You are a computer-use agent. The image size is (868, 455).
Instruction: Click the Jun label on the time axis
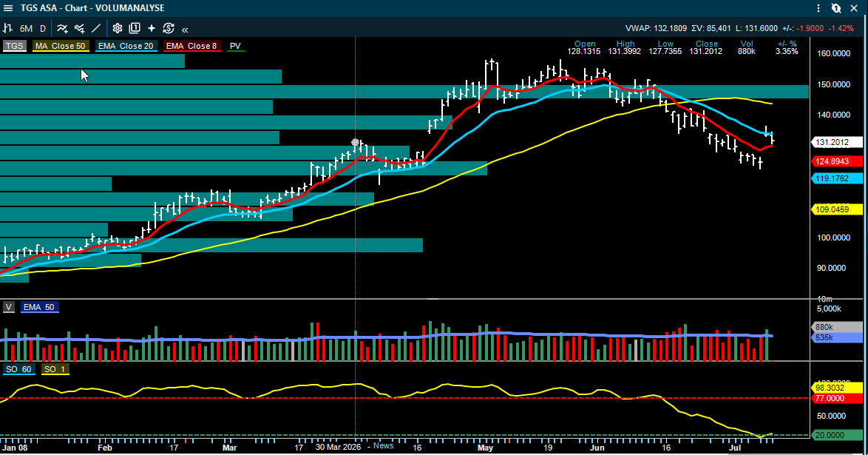[x=597, y=448]
